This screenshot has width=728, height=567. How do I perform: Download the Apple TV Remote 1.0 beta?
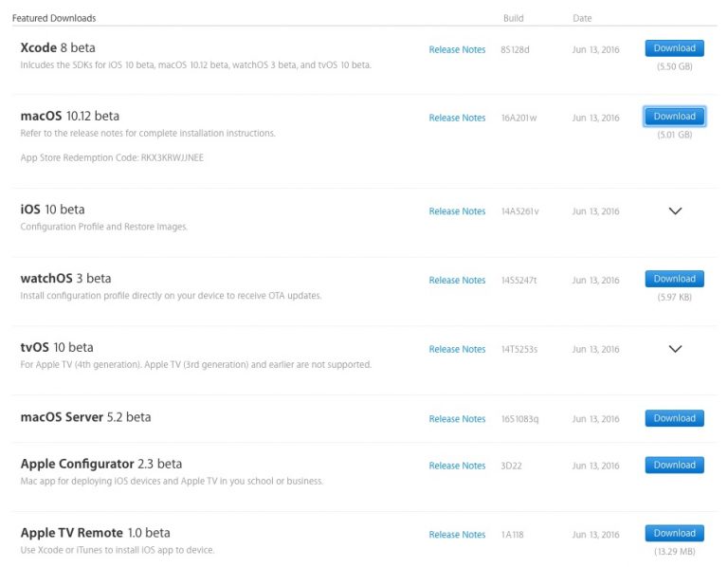[x=674, y=534]
